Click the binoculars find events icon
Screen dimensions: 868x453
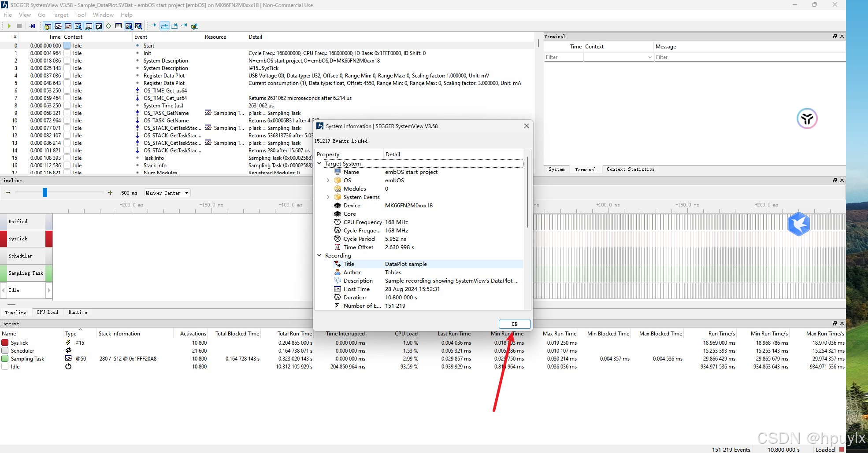[x=89, y=26]
